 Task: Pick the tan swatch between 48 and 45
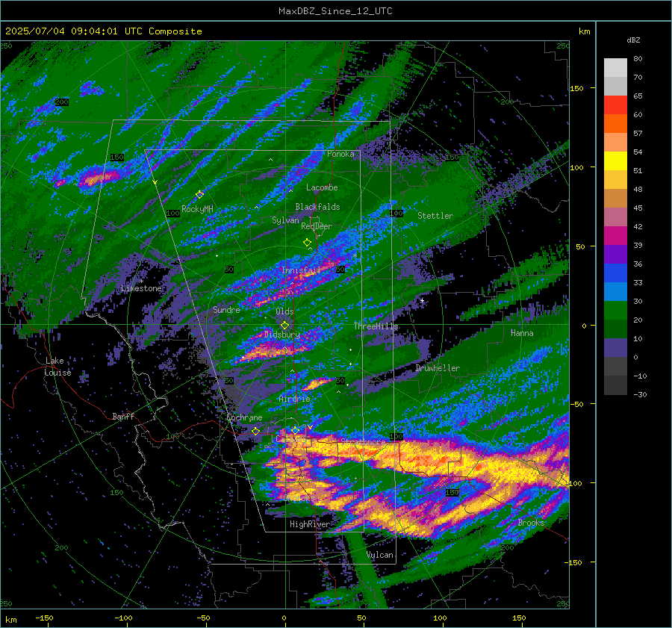coord(615,199)
